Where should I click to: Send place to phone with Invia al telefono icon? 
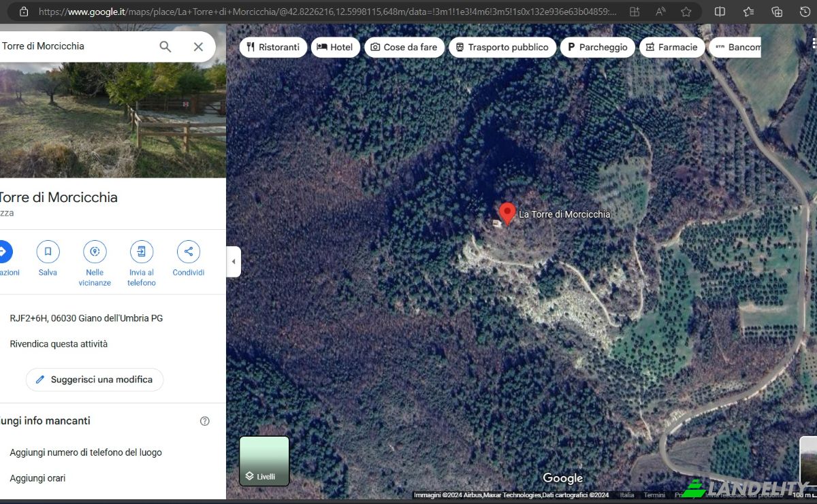click(x=141, y=251)
